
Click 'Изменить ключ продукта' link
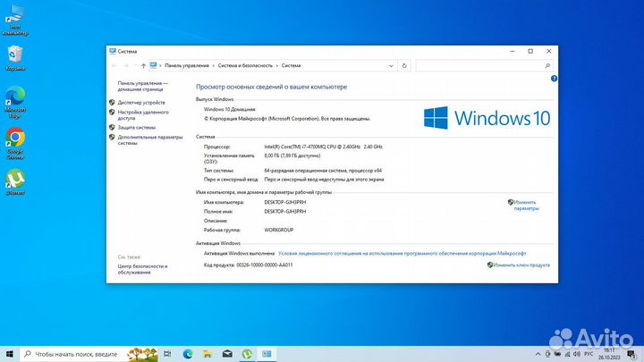pos(521,265)
